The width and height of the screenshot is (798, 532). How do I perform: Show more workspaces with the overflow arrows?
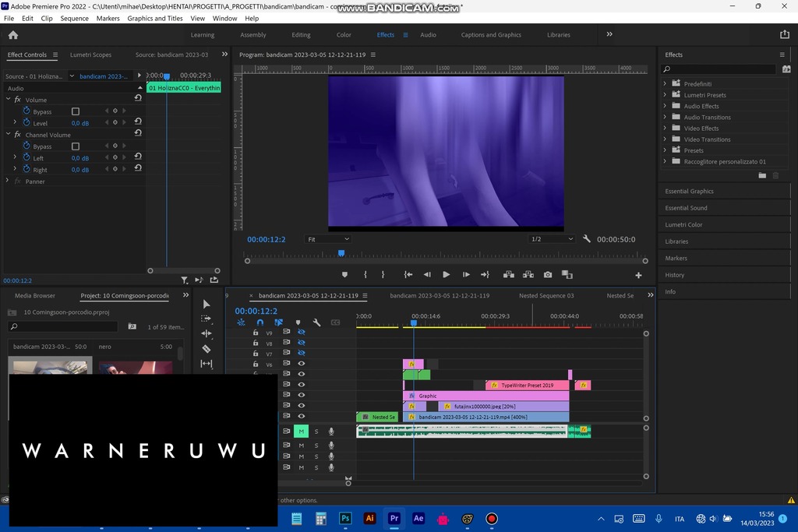point(609,34)
